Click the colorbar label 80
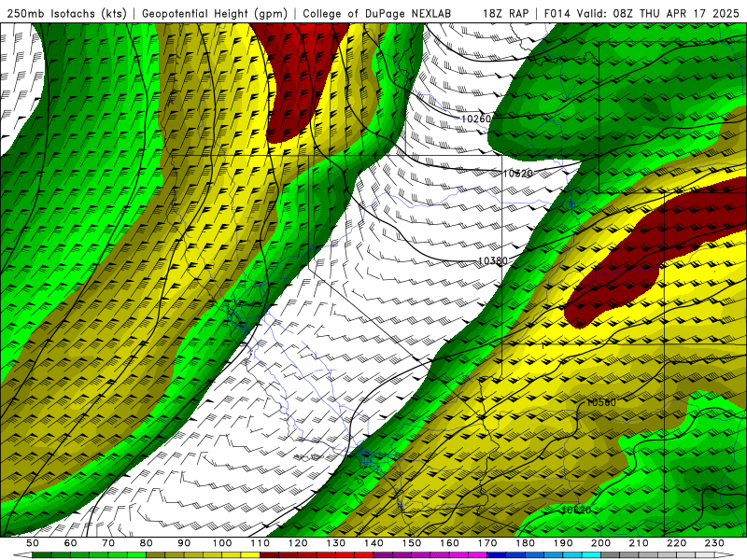This screenshot has width=747, height=560. 147,543
